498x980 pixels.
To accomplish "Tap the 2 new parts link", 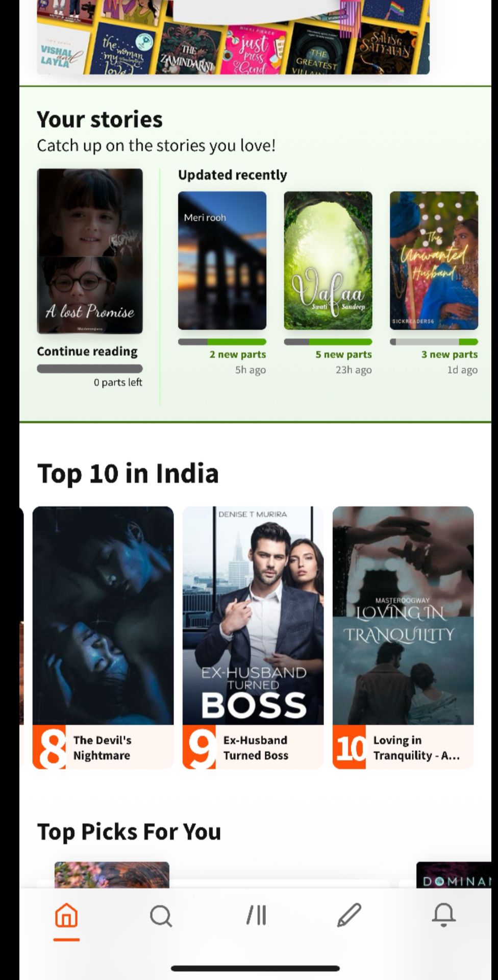I will (238, 354).
